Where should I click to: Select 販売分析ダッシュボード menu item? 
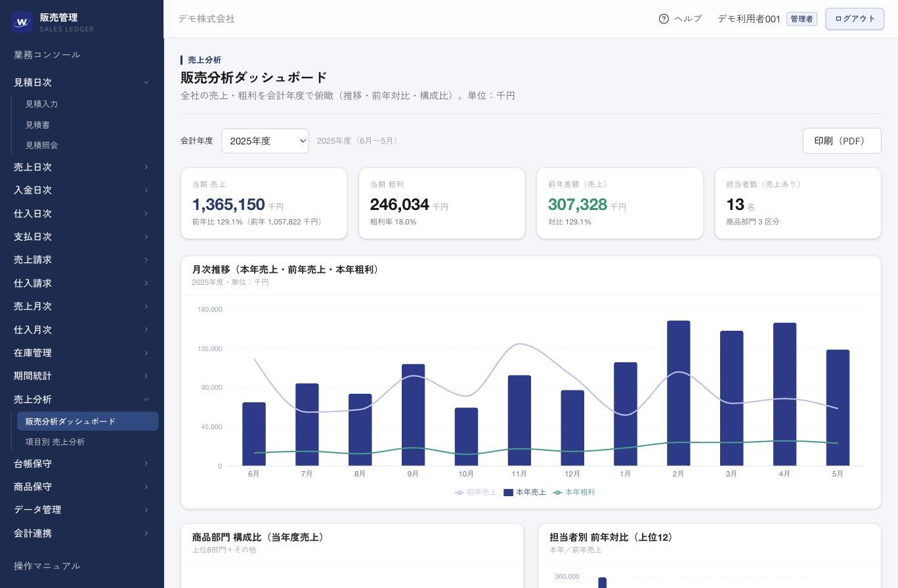coord(88,421)
